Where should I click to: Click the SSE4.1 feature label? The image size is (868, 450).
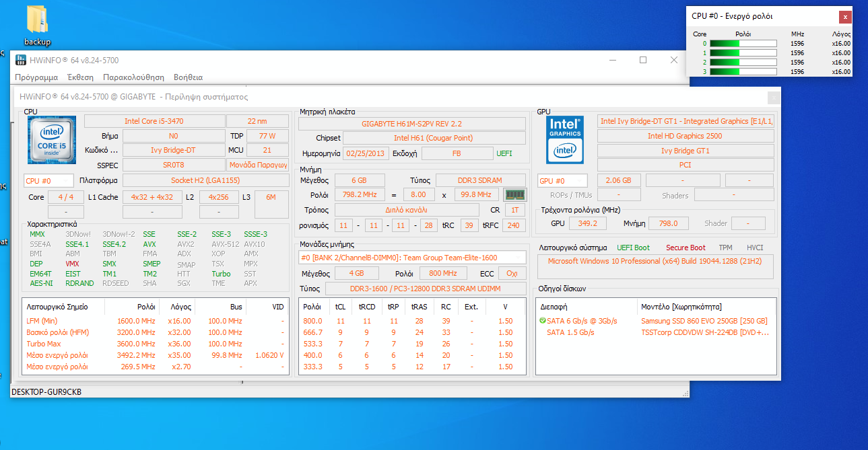pyautogui.click(x=77, y=244)
